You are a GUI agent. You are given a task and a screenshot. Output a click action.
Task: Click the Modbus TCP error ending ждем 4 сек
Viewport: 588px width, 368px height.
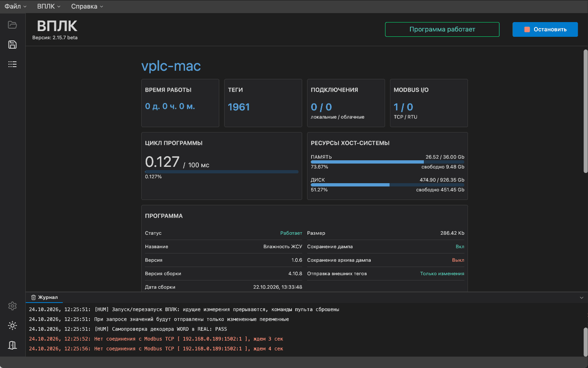point(156,349)
